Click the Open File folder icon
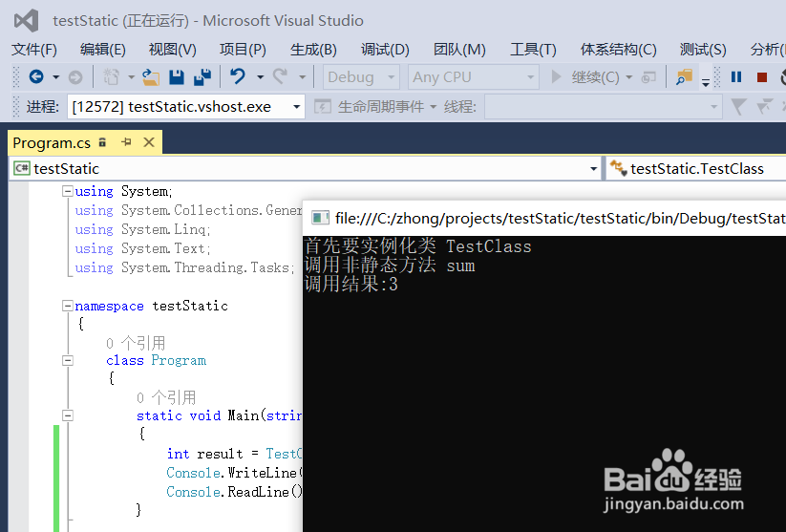Viewport: 786px width, 532px height. (150, 76)
